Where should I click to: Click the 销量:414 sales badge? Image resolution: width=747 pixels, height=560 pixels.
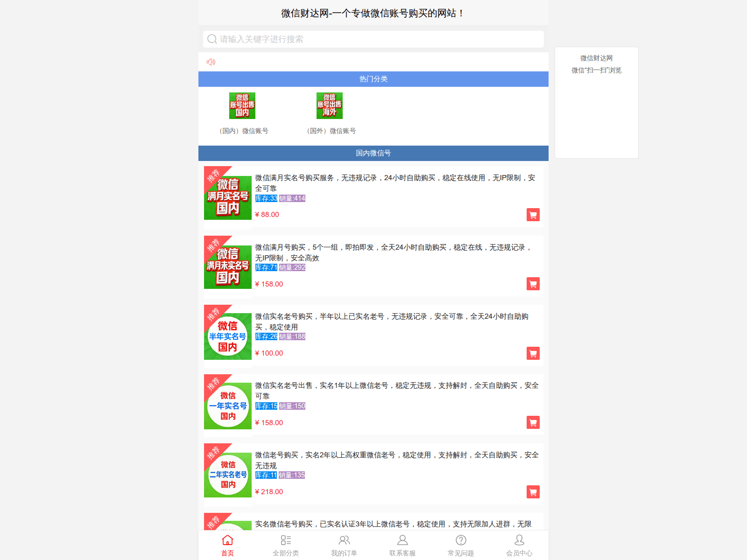coord(292,198)
